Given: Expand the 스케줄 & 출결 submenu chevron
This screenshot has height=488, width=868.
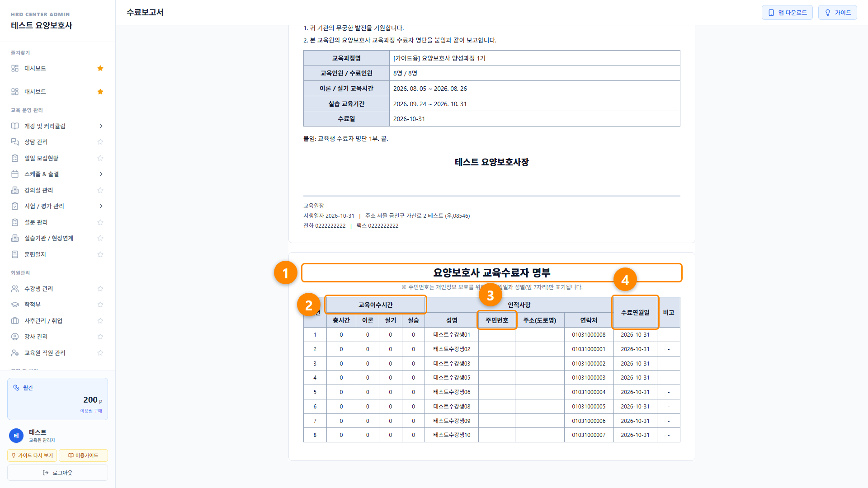Looking at the screenshot, I should [101, 174].
